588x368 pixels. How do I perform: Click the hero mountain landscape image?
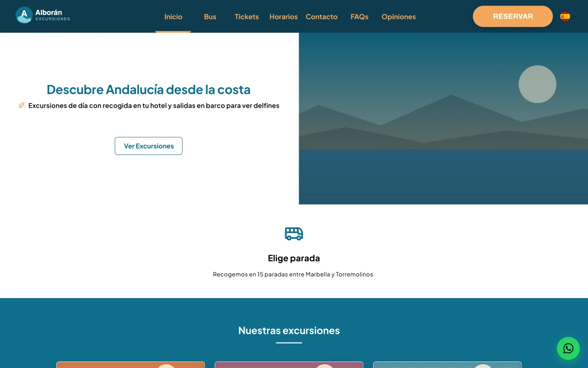(443, 118)
